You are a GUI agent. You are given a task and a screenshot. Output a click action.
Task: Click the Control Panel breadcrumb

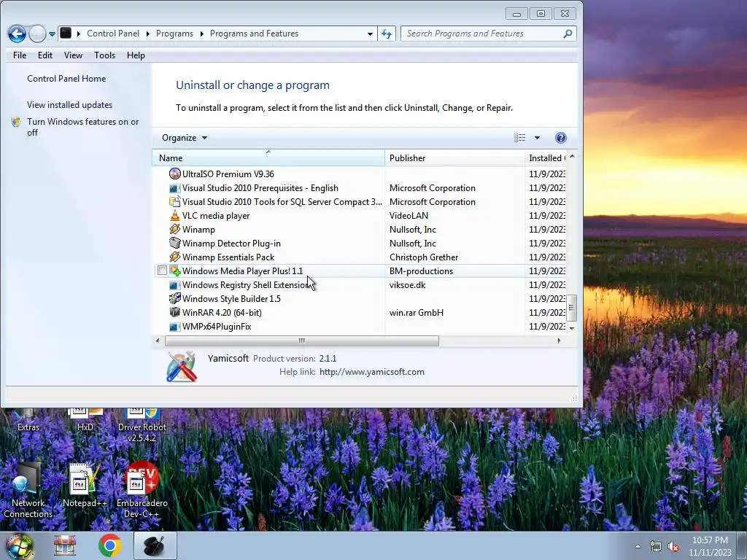point(113,34)
